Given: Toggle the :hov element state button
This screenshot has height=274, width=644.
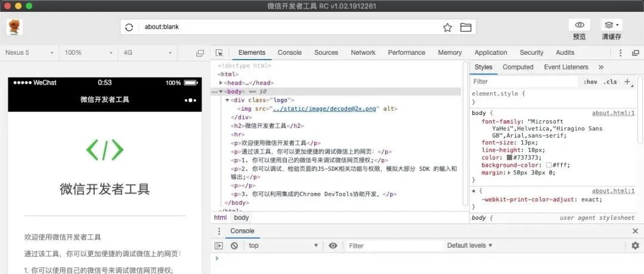Looking at the screenshot, I should click(x=590, y=82).
